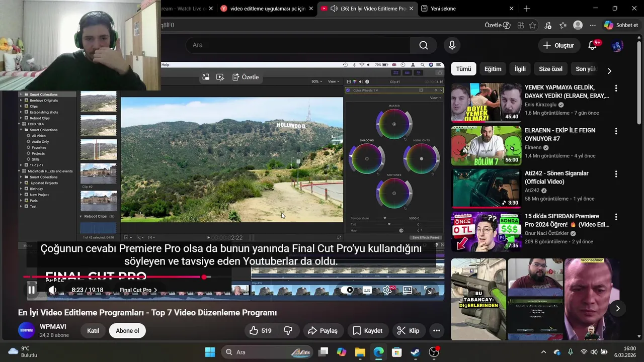
Task: Show the next Shorts with the right arrow
Action: (x=618, y=308)
